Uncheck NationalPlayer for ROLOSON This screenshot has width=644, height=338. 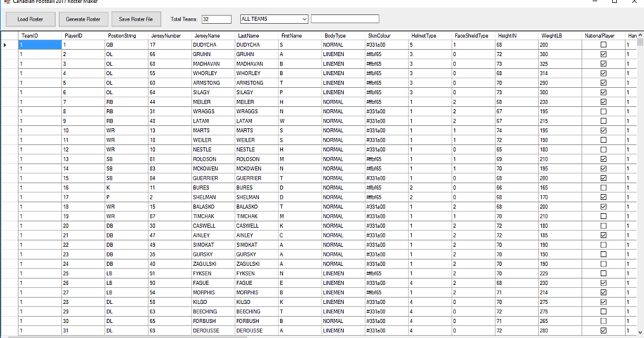point(604,159)
